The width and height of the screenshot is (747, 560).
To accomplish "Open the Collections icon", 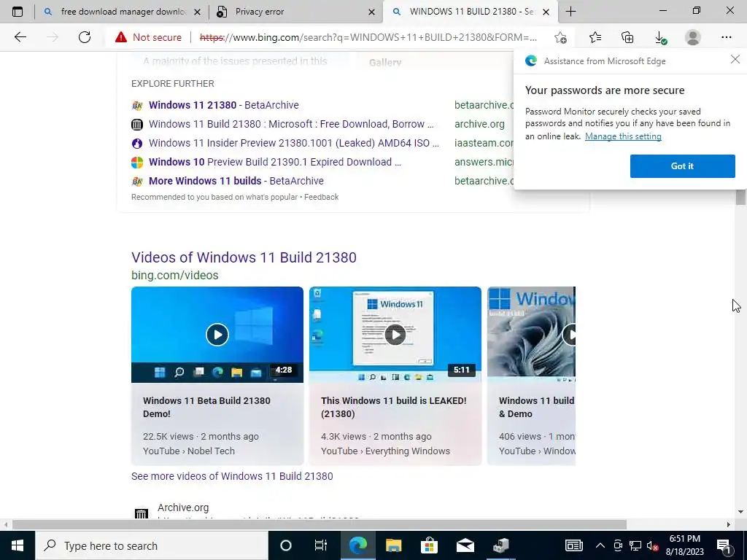I will [x=627, y=37].
